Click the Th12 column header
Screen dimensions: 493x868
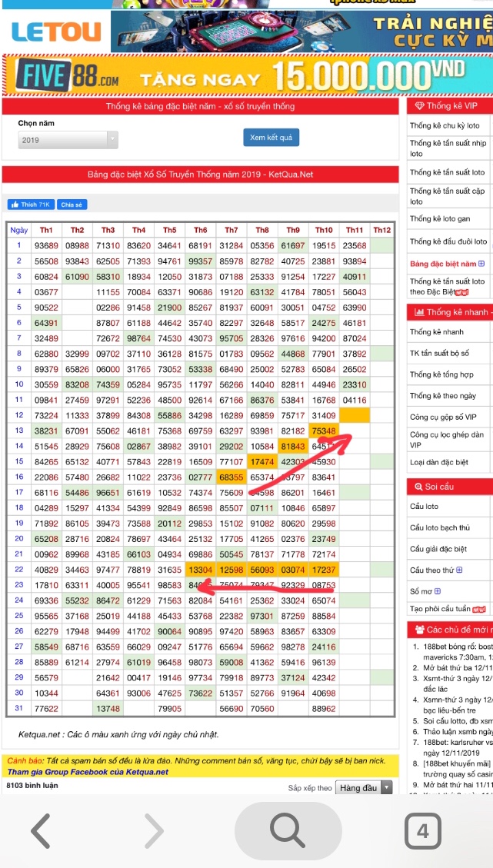[x=381, y=230]
